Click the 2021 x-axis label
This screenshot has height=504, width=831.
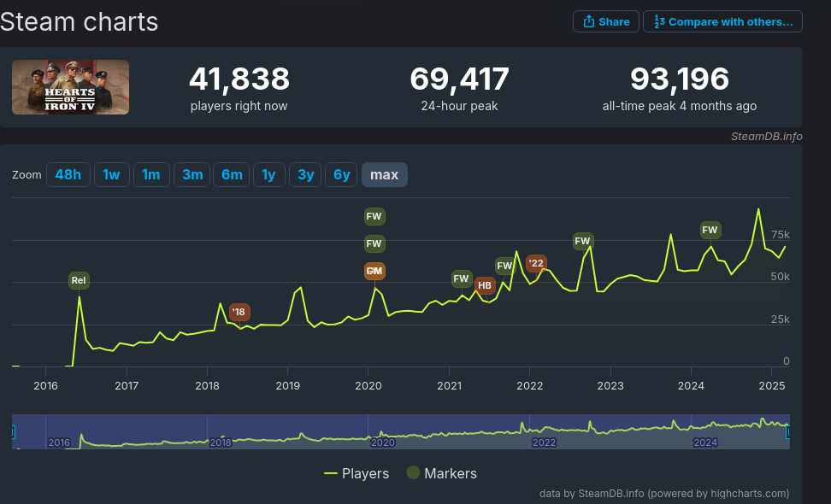pyautogui.click(x=450, y=386)
